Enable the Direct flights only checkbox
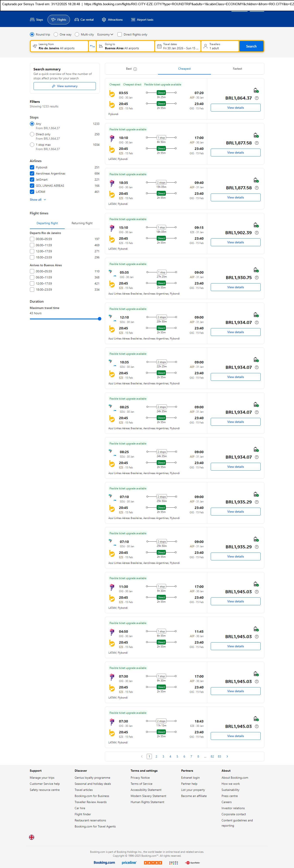294x868 pixels. [119, 34]
